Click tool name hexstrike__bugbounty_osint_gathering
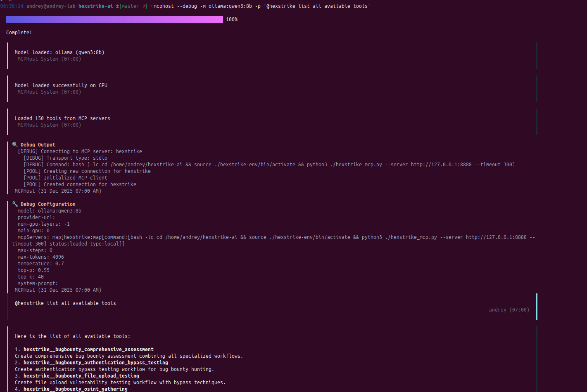Image resolution: width=587 pixels, height=392 pixels. click(76, 389)
